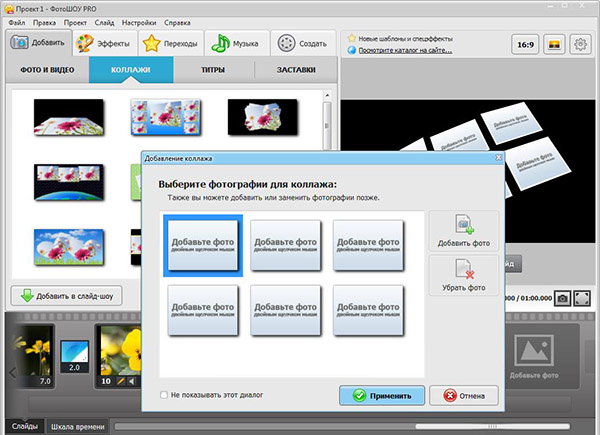Switch to the ТИТРЫ section
The height and width of the screenshot is (435, 600).
coord(213,70)
